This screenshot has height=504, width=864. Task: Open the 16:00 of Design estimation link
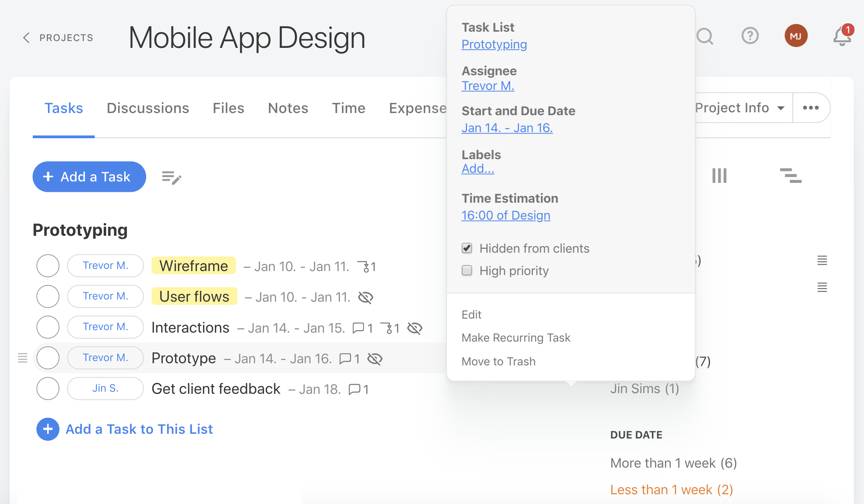click(506, 215)
